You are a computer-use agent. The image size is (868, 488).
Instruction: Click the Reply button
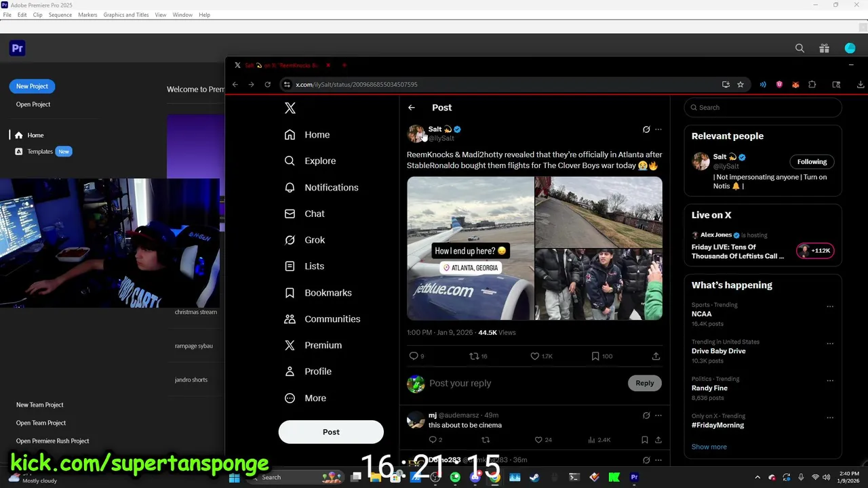[x=645, y=384]
